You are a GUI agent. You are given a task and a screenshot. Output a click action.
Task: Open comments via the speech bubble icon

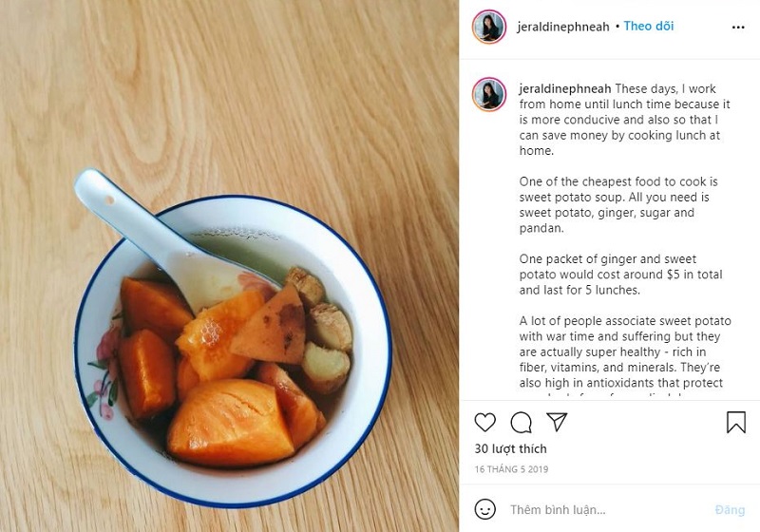pos(521,423)
